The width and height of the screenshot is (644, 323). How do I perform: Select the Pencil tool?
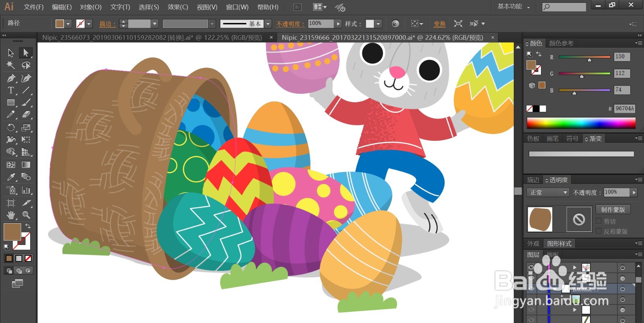11,115
